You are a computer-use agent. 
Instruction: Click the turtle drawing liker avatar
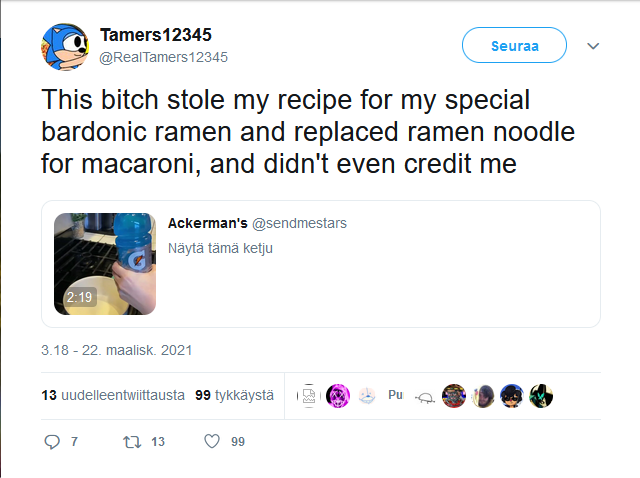click(425, 396)
